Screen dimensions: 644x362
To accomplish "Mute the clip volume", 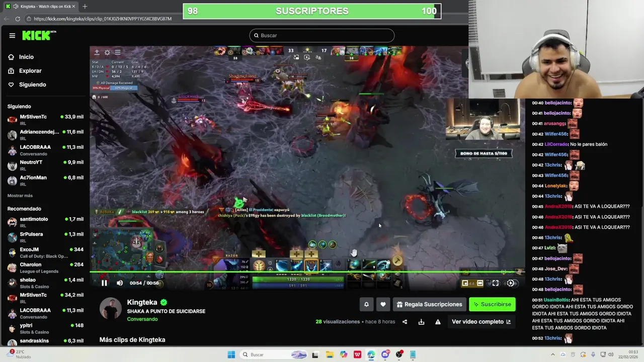I will coord(120,283).
